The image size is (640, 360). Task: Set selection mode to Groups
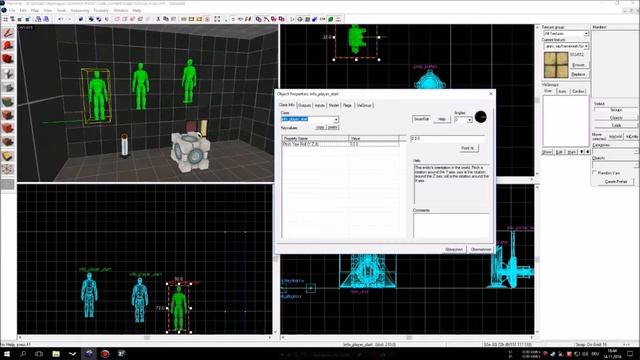pos(616,110)
